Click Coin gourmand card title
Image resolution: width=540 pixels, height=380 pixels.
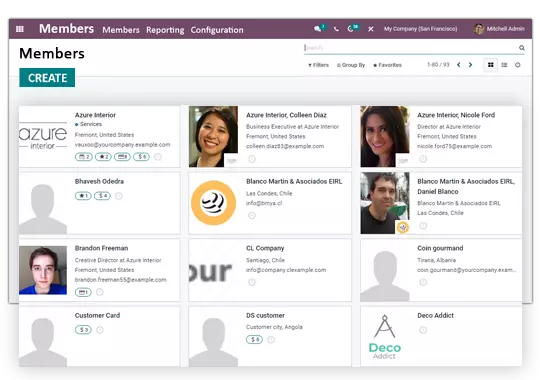tap(440, 248)
